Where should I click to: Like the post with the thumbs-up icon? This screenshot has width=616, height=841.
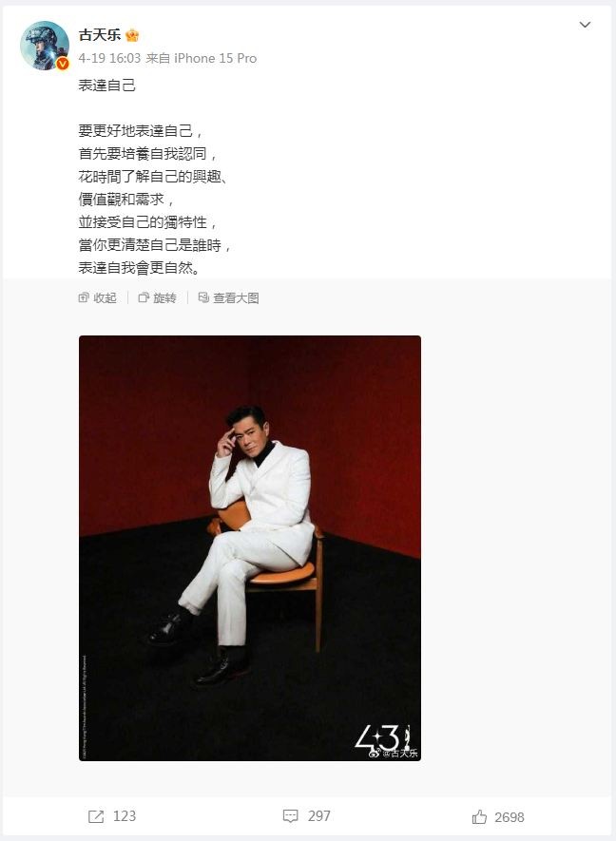pyautogui.click(x=479, y=817)
